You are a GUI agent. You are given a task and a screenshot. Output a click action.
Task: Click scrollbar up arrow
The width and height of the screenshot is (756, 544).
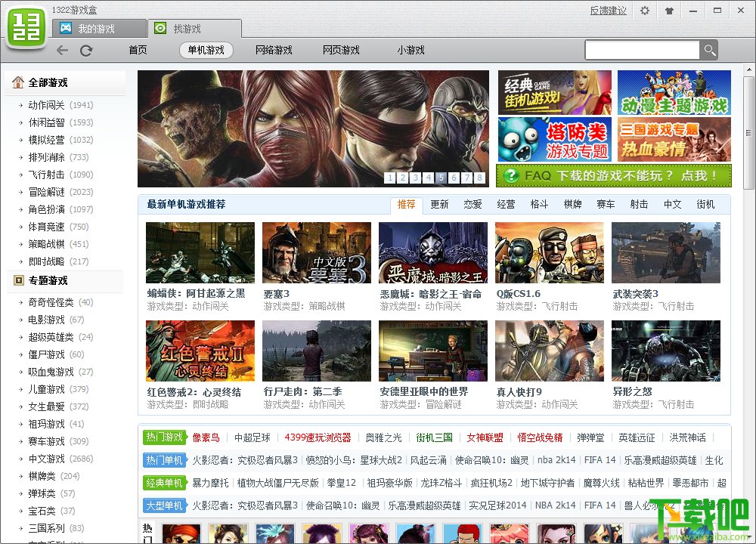pyautogui.click(x=748, y=70)
